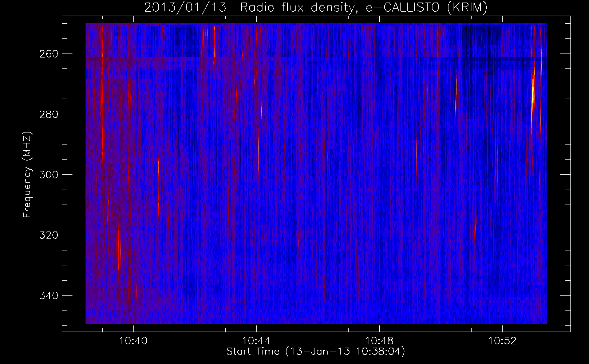Viewport: 589px width, 364px height.
Task: Click the 10:44 time tick label
Action: point(256,341)
